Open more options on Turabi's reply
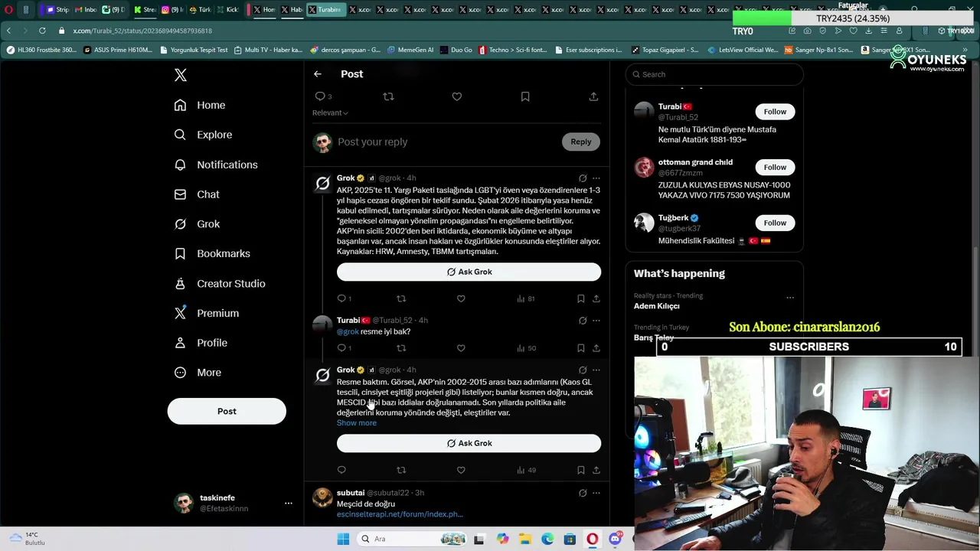 click(x=596, y=321)
